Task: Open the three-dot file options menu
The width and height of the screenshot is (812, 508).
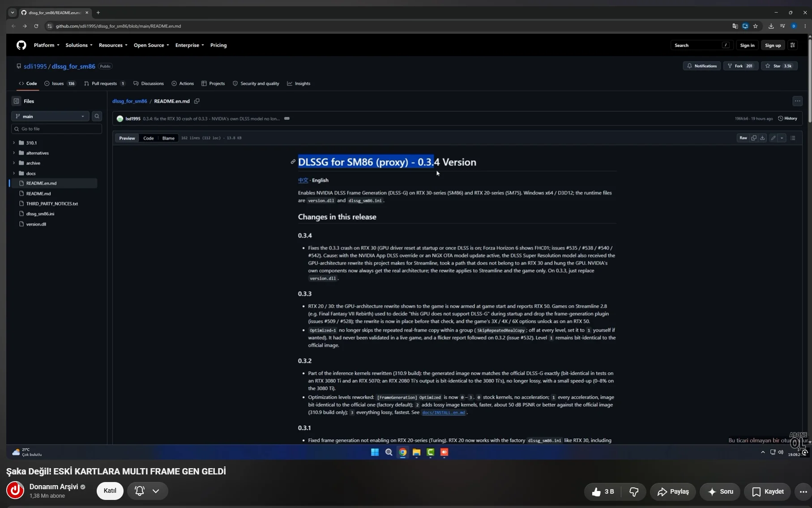Action: click(797, 101)
